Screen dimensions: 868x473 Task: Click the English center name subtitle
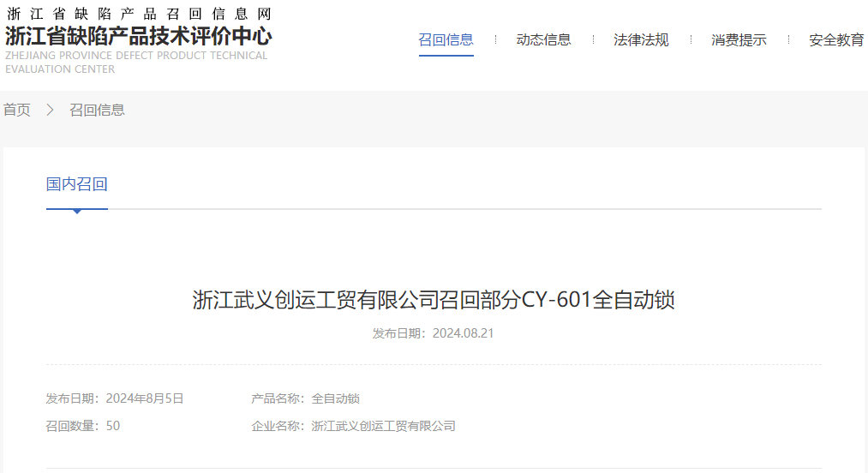click(136, 62)
